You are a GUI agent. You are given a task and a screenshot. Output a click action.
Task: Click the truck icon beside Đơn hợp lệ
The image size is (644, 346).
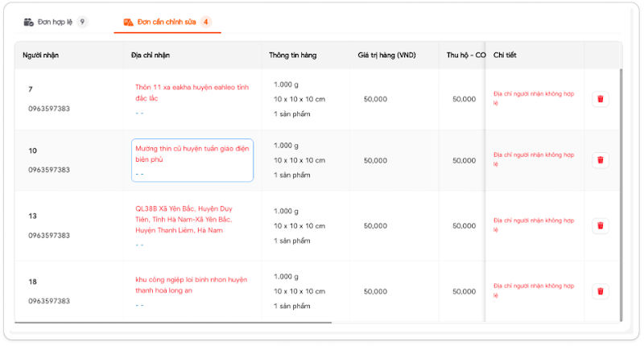click(29, 22)
